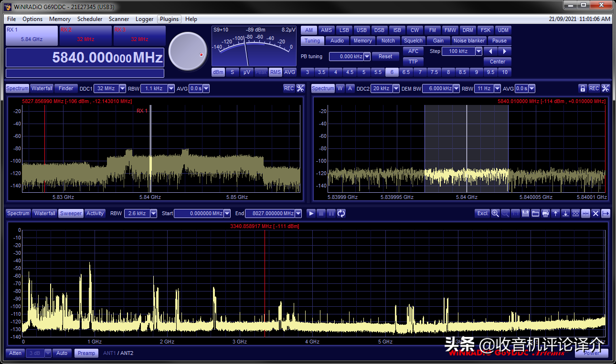This screenshot has height=364, width=616.
Task: Toggle the AFC button
Action: point(414,51)
